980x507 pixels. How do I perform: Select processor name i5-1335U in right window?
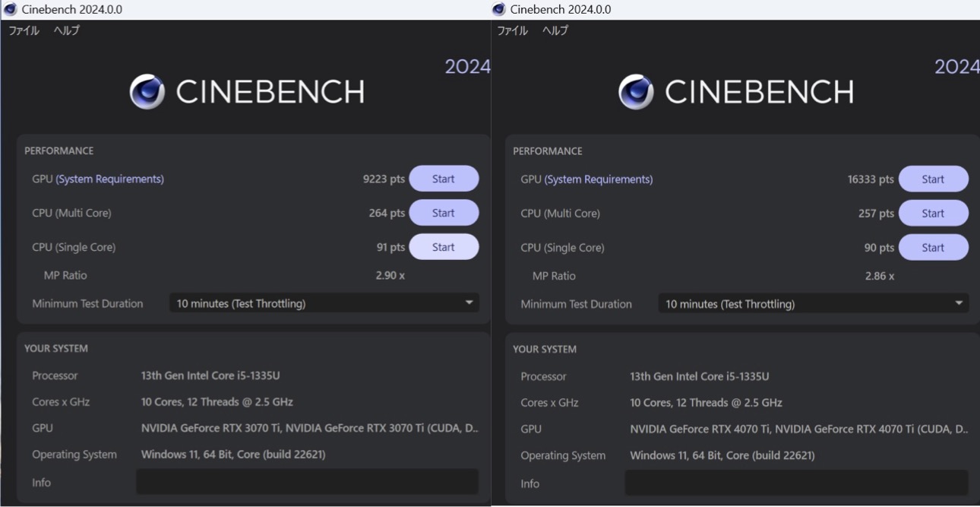[700, 376]
